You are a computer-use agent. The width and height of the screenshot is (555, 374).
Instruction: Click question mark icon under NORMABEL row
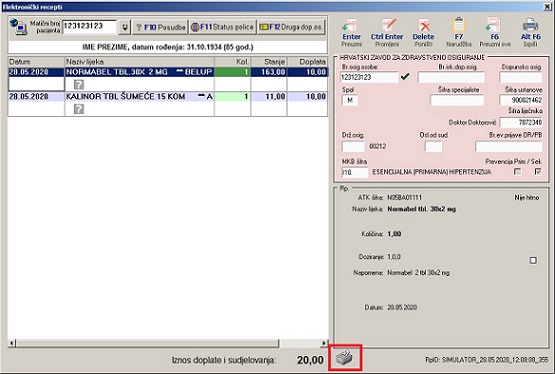(79, 85)
